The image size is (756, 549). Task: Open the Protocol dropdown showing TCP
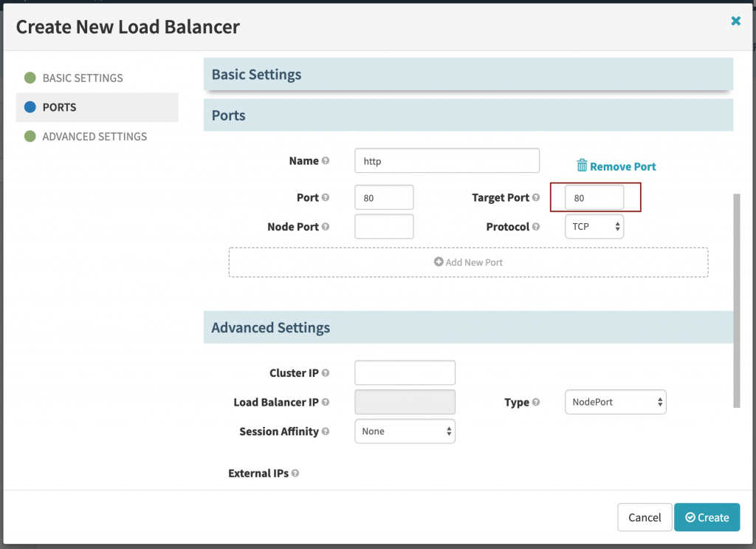click(594, 227)
